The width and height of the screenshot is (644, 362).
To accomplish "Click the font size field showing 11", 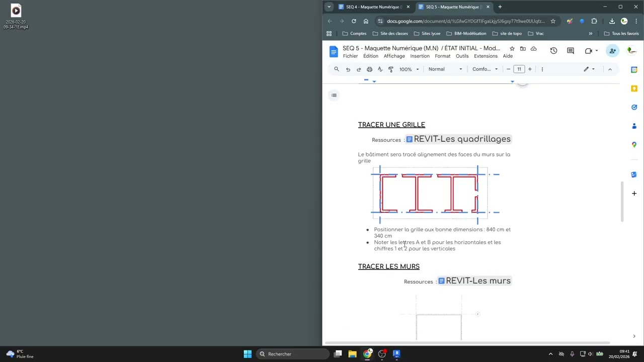I will [x=519, y=69].
